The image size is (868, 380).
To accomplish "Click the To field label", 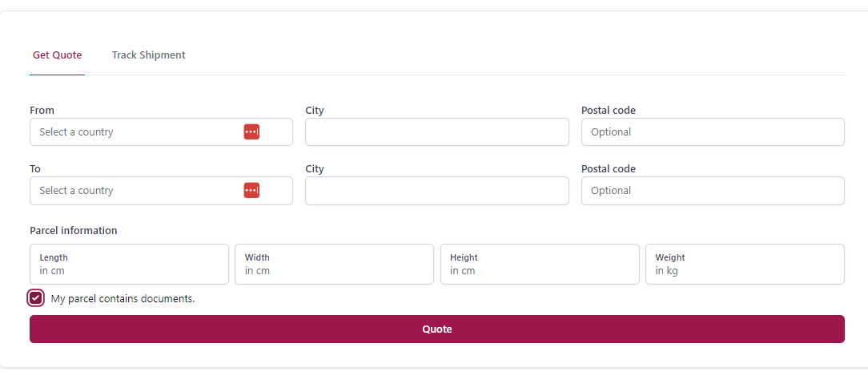I will (x=35, y=168).
